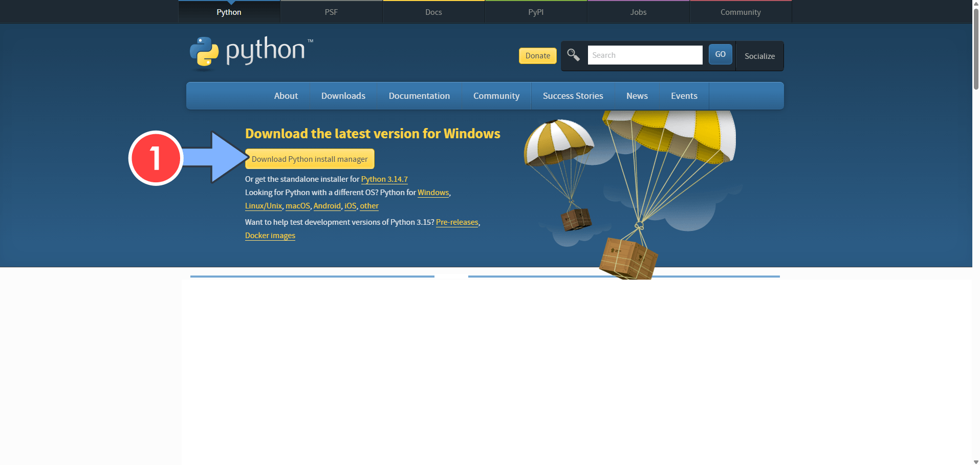Focus the Search input field
Image resolution: width=980 pixels, height=465 pixels.
(645, 55)
